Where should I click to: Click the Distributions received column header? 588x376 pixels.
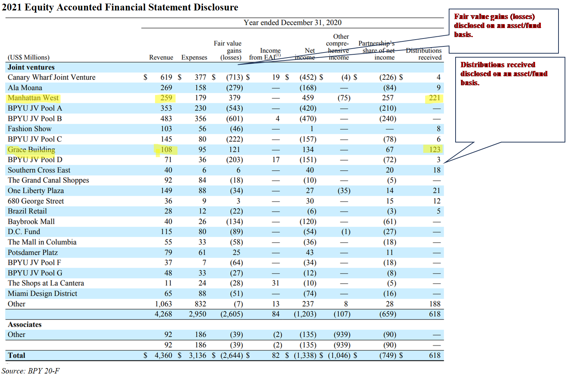(x=424, y=54)
